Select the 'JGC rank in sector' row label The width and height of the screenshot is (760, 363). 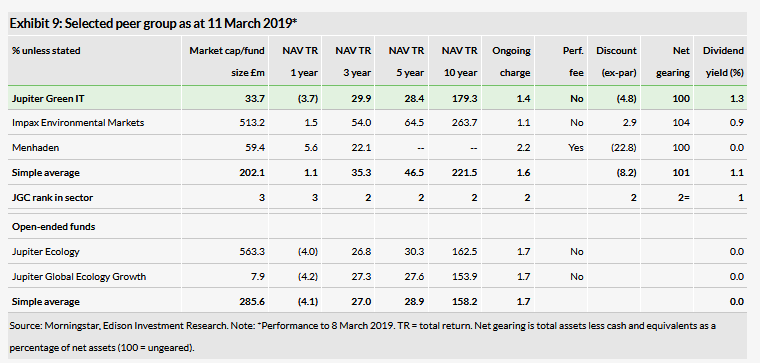(52, 198)
